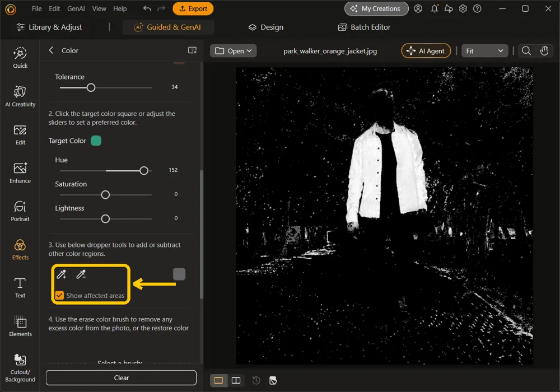Activate the hand pan tool

click(x=544, y=51)
